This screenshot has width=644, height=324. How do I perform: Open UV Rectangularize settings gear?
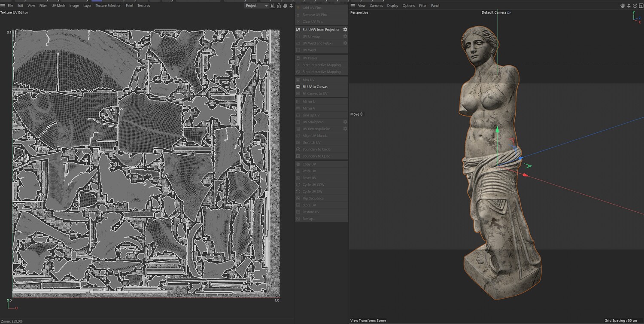pos(345,129)
